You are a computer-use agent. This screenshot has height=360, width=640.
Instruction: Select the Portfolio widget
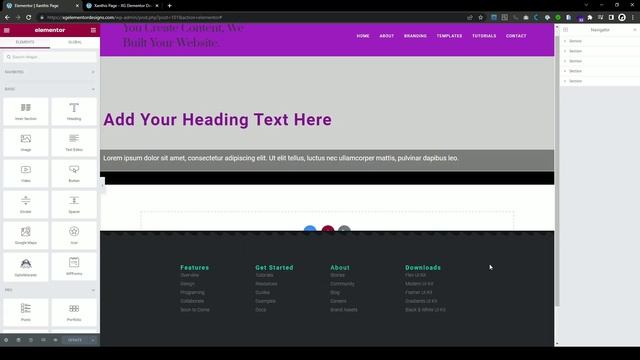tap(74, 312)
